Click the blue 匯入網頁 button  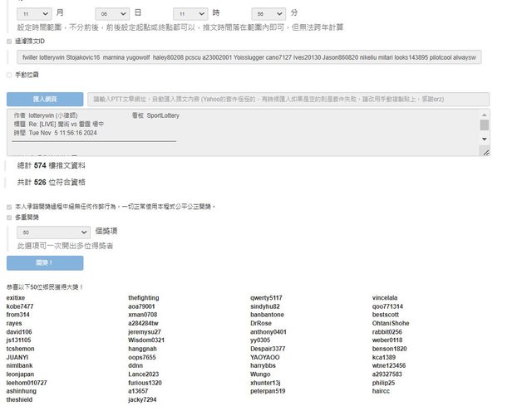(x=45, y=99)
